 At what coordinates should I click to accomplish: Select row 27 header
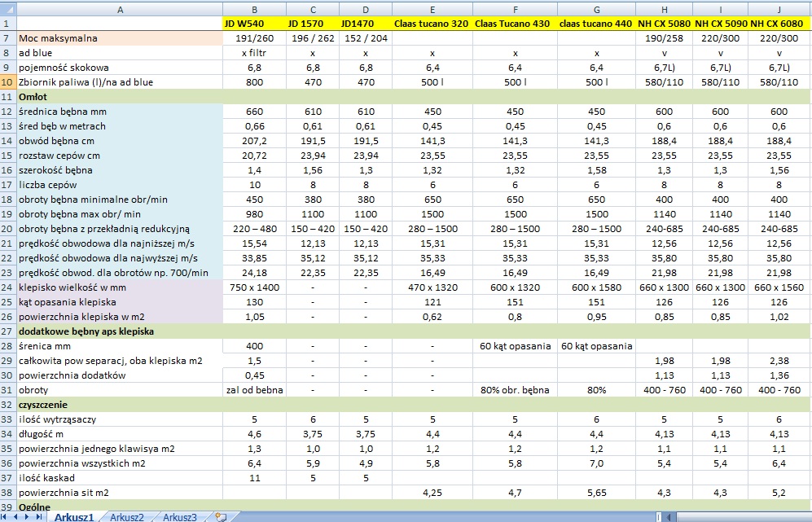pyautogui.click(x=8, y=331)
